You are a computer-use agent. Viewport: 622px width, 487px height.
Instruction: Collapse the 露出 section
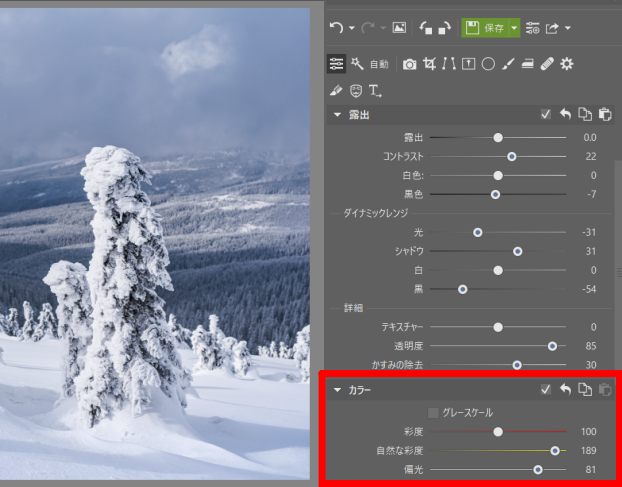click(x=337, y=115)
